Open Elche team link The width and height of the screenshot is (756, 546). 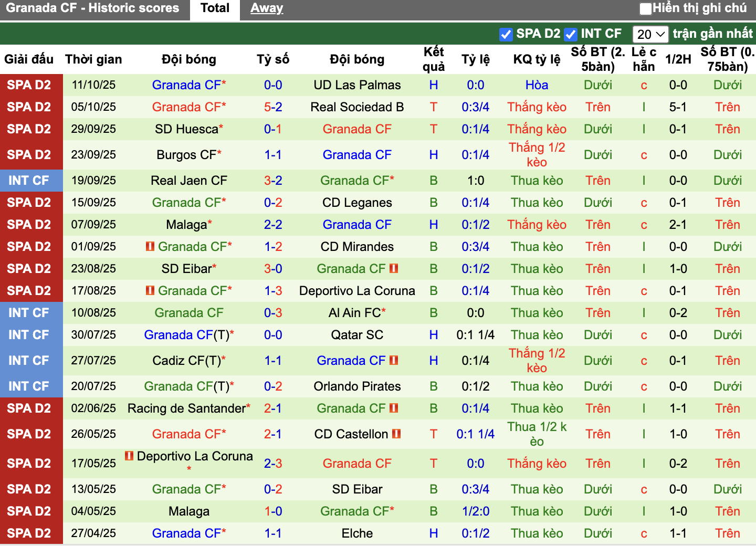tap(357, 533)
